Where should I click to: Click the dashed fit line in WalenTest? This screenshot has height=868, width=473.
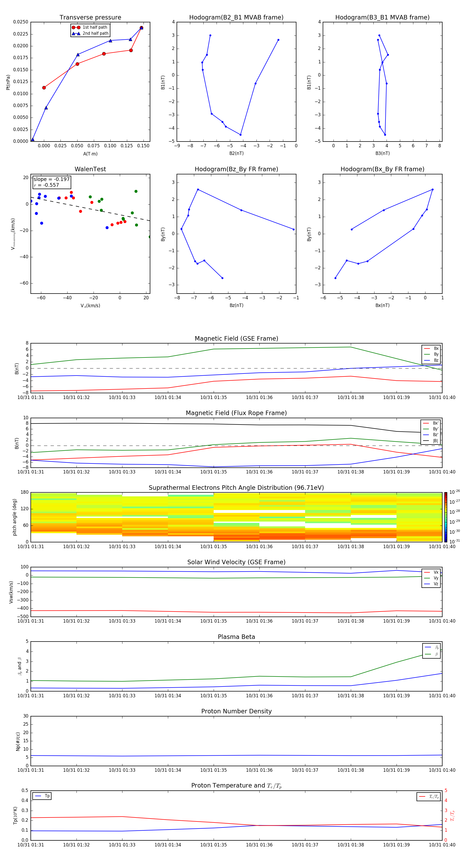pyautogui.click(x=90, y=209)
